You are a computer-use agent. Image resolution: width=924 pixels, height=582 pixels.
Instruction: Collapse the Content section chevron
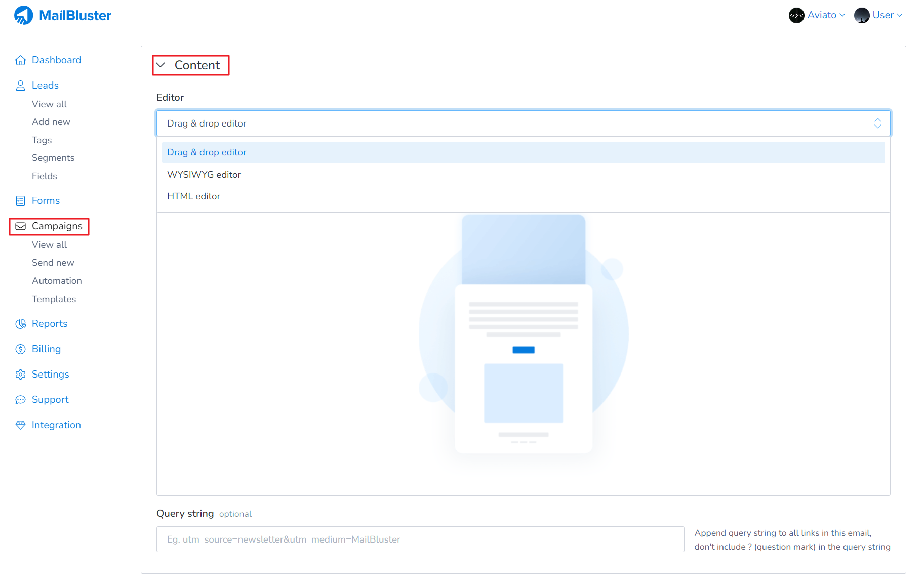point(160,65)
